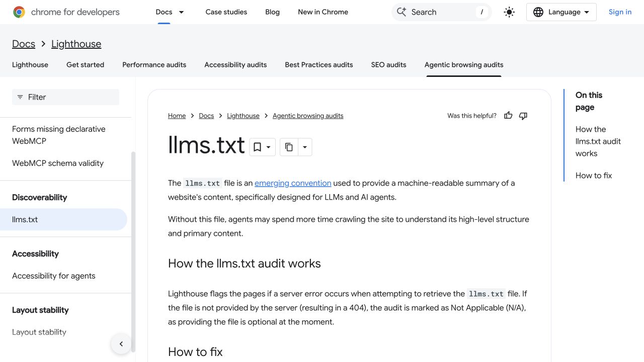Expand the copy page options arrow
The width and height of the screenshot is (644, 362).
pos(305,147)
